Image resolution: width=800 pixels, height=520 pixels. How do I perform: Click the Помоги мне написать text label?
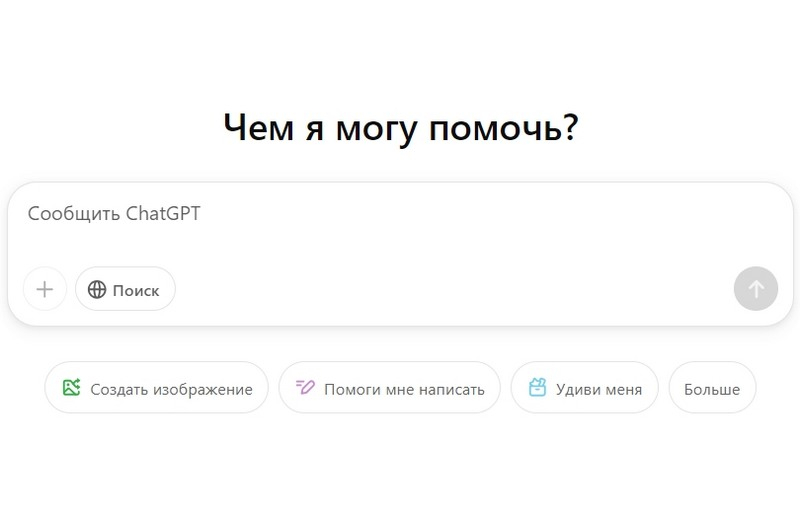[404, 389]
